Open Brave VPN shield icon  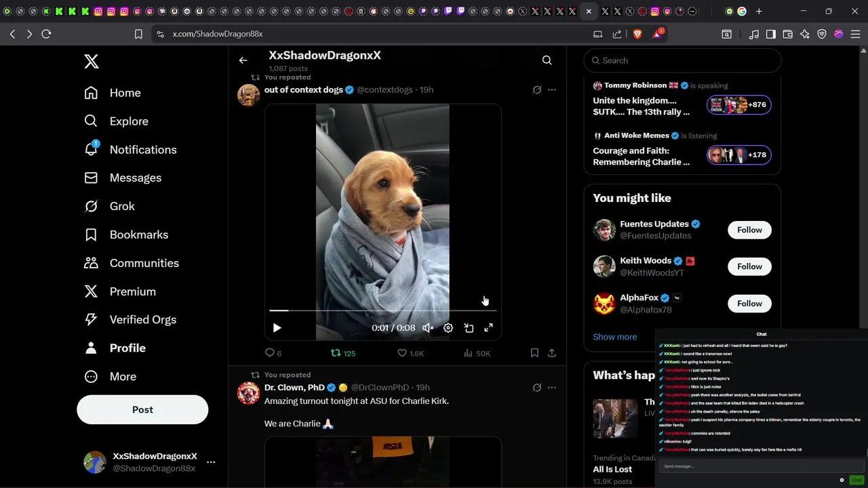pyautogui.click(x=822, y=34)
